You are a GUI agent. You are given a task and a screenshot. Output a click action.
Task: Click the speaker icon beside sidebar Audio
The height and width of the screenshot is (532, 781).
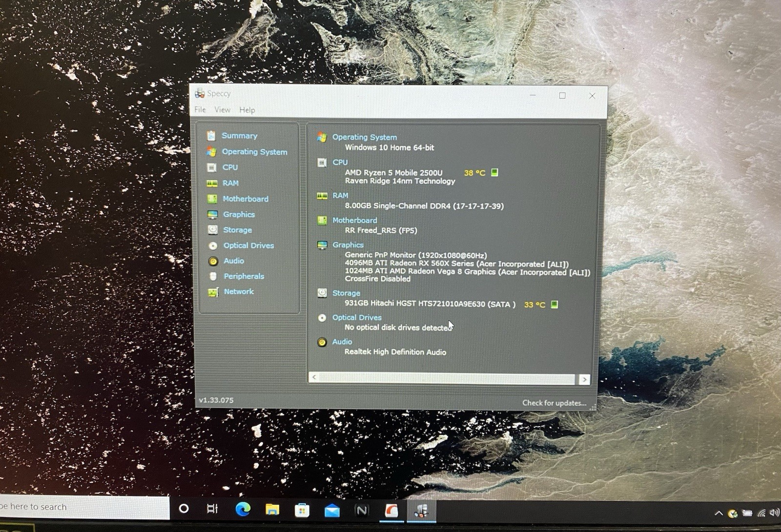213,261
